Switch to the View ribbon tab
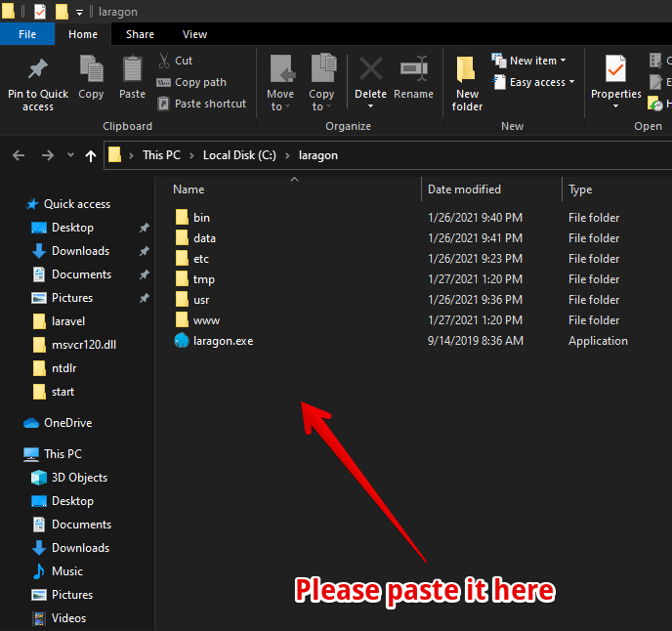The width and height of the screenshot is (672, 631). (x=195, y=34)
